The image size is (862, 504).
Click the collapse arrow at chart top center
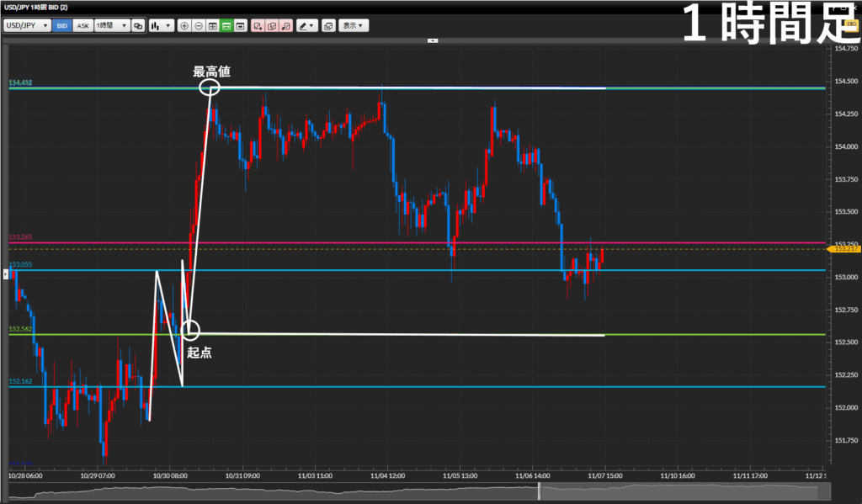point(433,40)
